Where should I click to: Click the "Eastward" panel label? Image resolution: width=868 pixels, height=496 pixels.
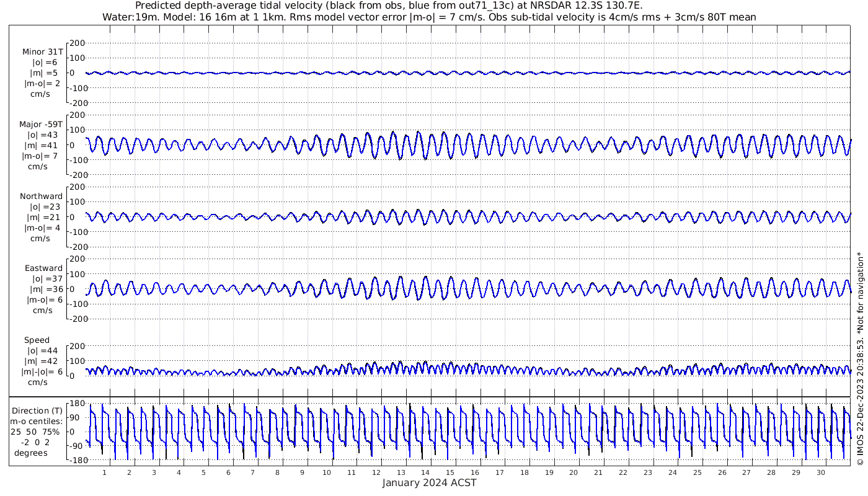coord(43,268)
